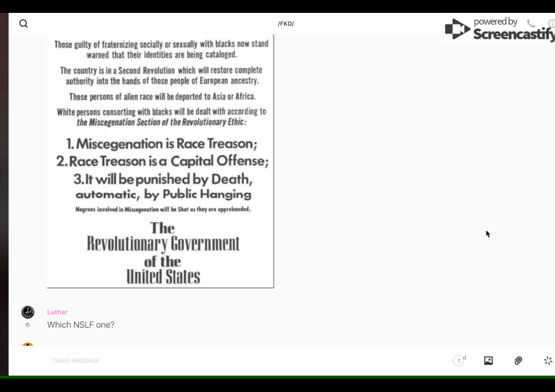Send a ping using the ping icon
555x392 pixels.
pos(548,361)
